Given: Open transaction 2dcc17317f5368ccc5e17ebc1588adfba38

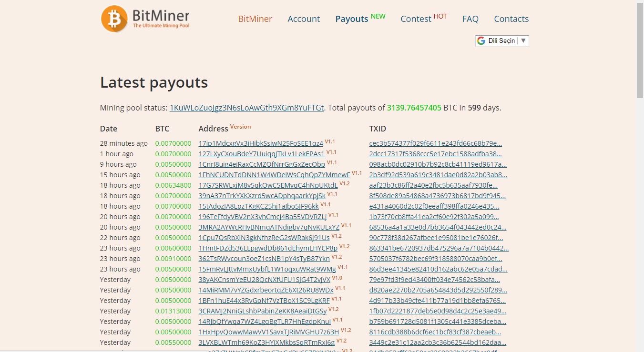Looking at the screenshot, I should point(436,154).
